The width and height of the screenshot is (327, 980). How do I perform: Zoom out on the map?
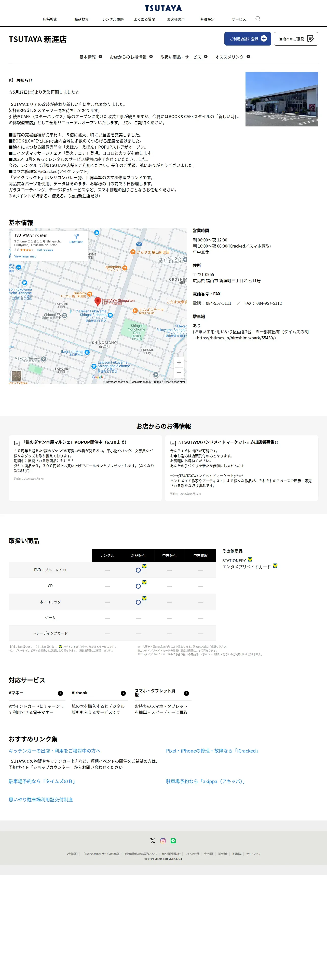click(x=179, y=373)
